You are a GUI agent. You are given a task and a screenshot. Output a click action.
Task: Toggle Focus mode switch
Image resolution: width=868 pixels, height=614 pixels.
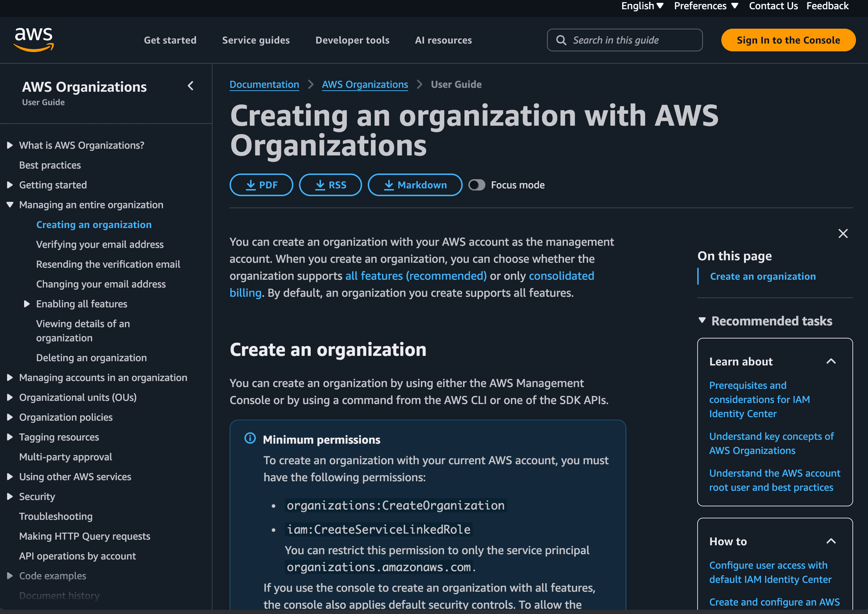click(476, 185)
